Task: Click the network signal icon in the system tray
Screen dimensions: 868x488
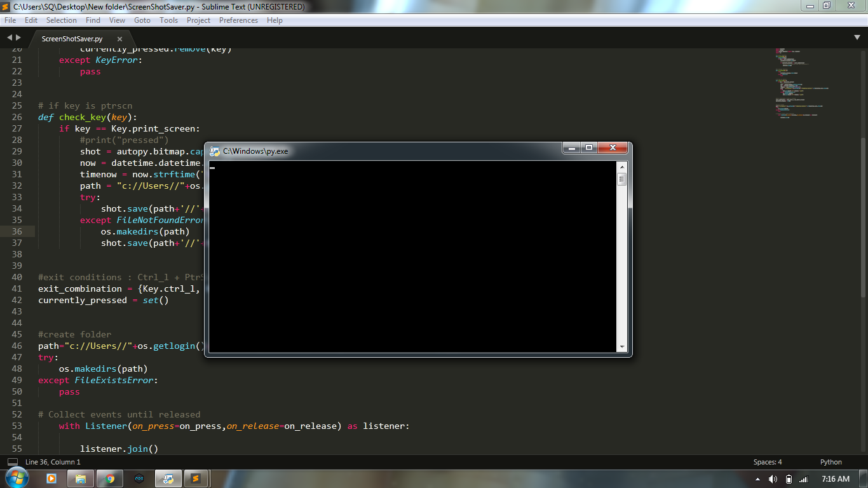Action: click(802, 478)
